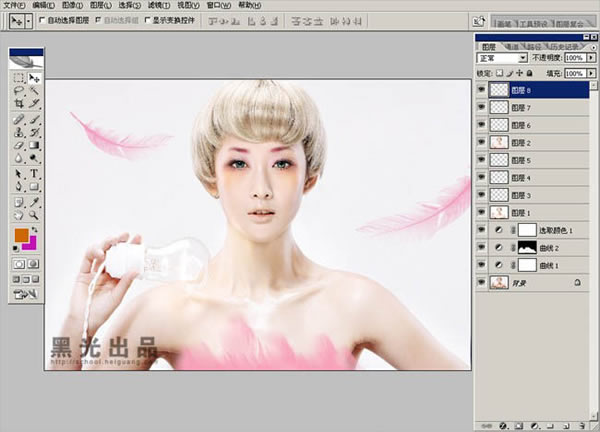600x432 pixels.
Task: Click the orange foreground color swatch
Action: tap(21, 235)
